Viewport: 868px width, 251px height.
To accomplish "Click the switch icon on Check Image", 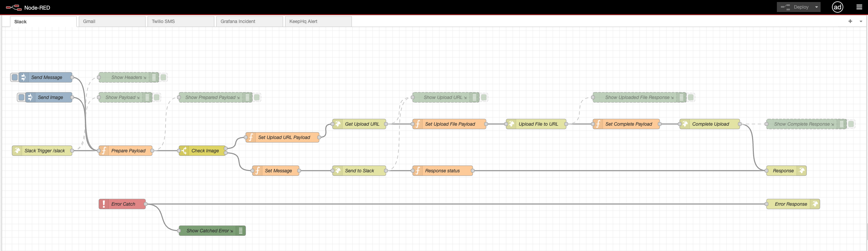I will [x=184, y=151].
